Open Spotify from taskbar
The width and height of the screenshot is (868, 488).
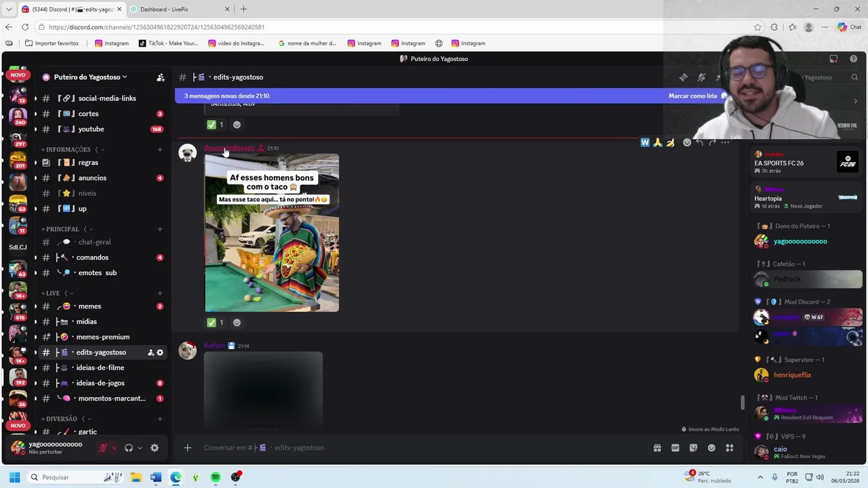click(x=216, y=477)
